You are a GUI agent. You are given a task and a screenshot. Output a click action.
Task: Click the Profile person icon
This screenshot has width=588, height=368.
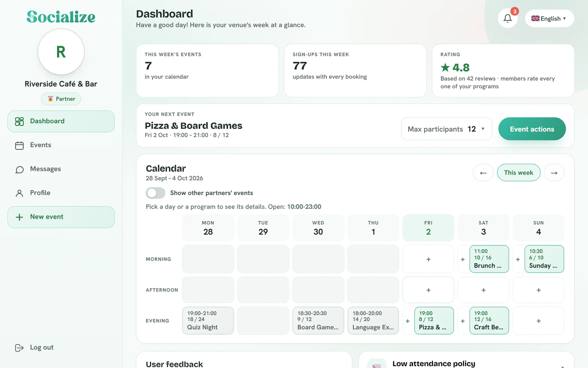[x=19, y=193]
